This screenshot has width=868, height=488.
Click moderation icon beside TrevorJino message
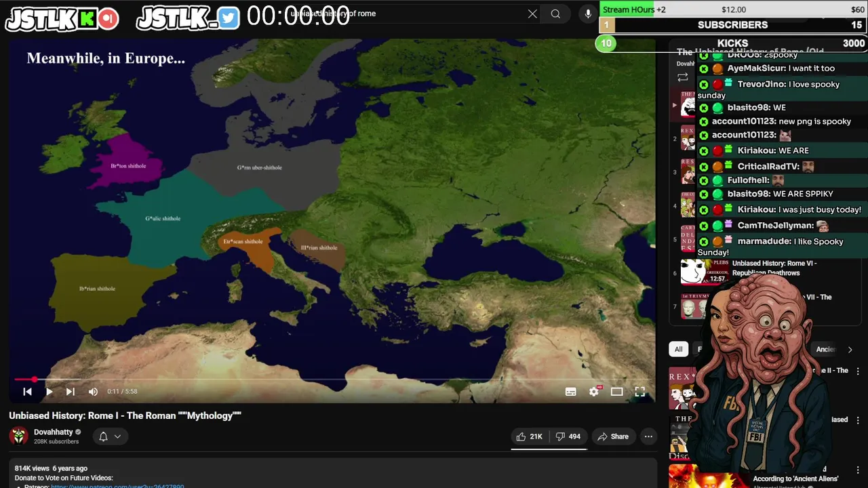point(704,85)
